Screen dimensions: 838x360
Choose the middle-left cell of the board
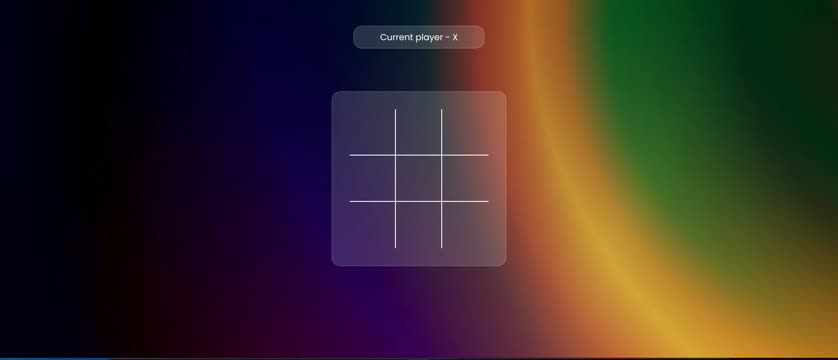point(372,178)
